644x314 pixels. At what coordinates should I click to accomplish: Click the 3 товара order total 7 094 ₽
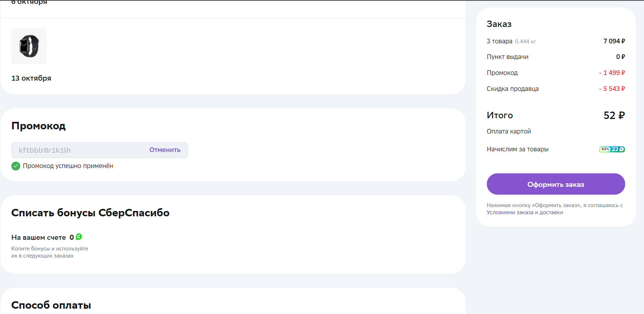614,41
